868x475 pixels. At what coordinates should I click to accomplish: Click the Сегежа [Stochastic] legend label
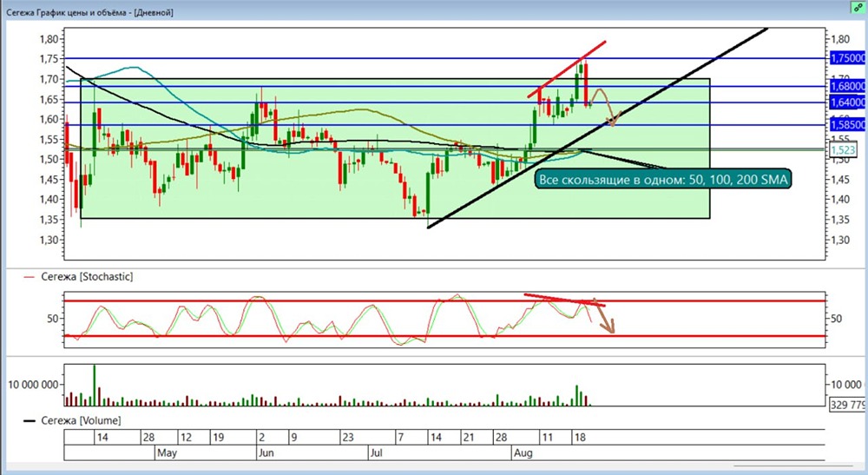87,277
